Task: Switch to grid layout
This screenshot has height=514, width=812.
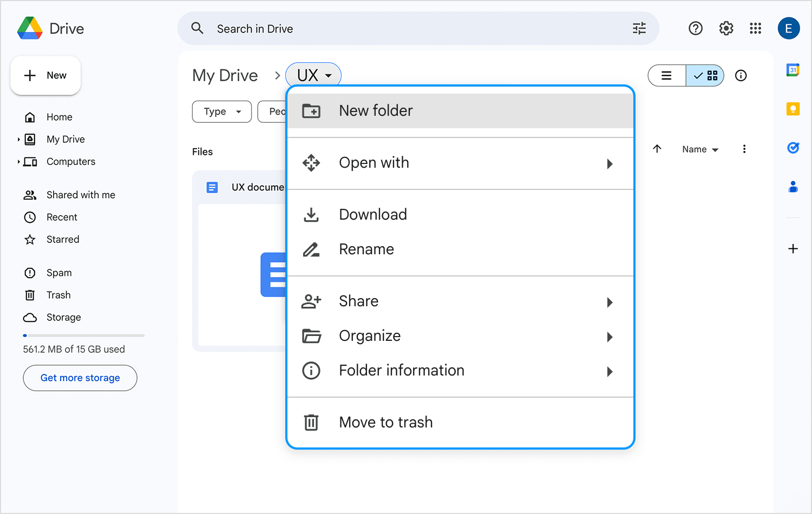Action: (705, 76)
